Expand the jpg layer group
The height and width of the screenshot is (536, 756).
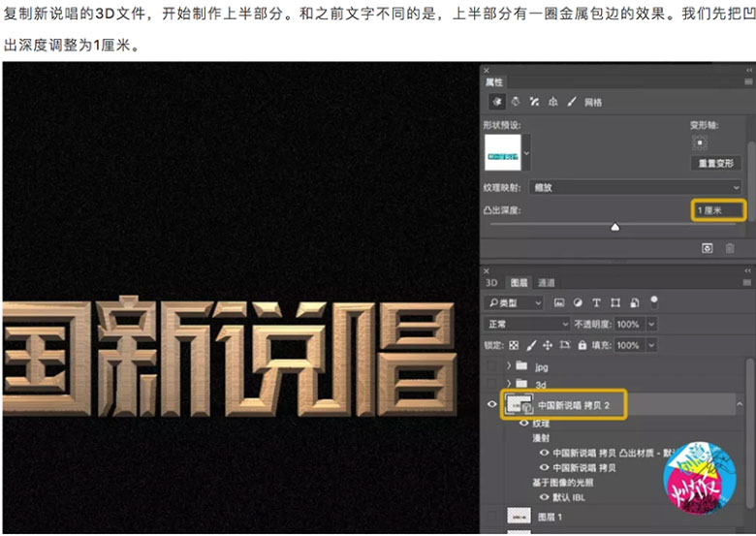(509, 365)
